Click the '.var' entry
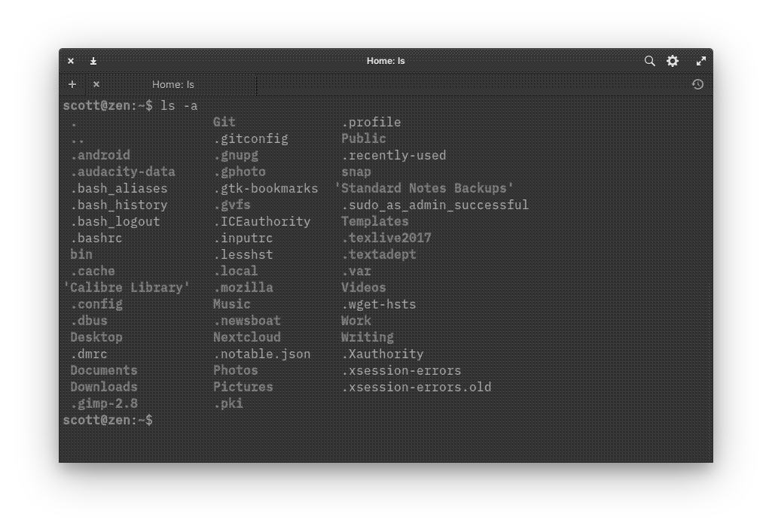Viewport: 772px width, 532px height. click(356, 271)
